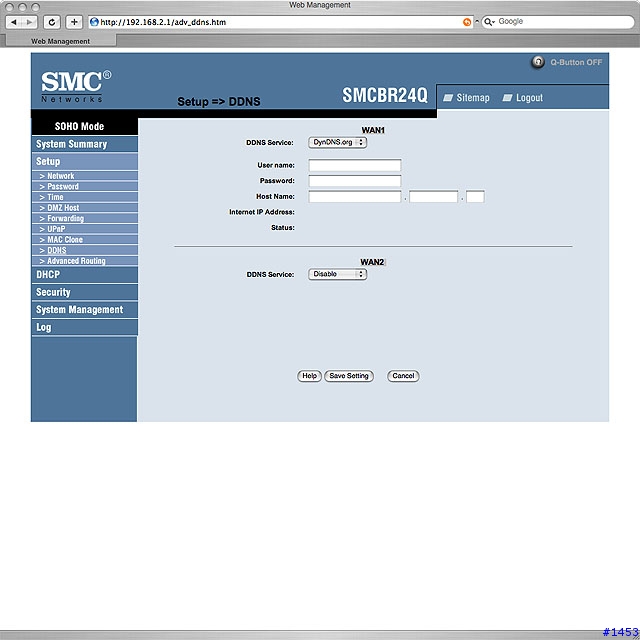Click the third small Host Name field

coord(476,197)
